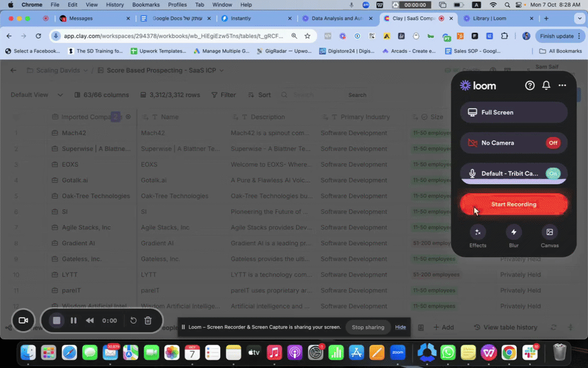Open Loom more options ellipsis menu
The image size is (588, 368).
tap(562, 86)
